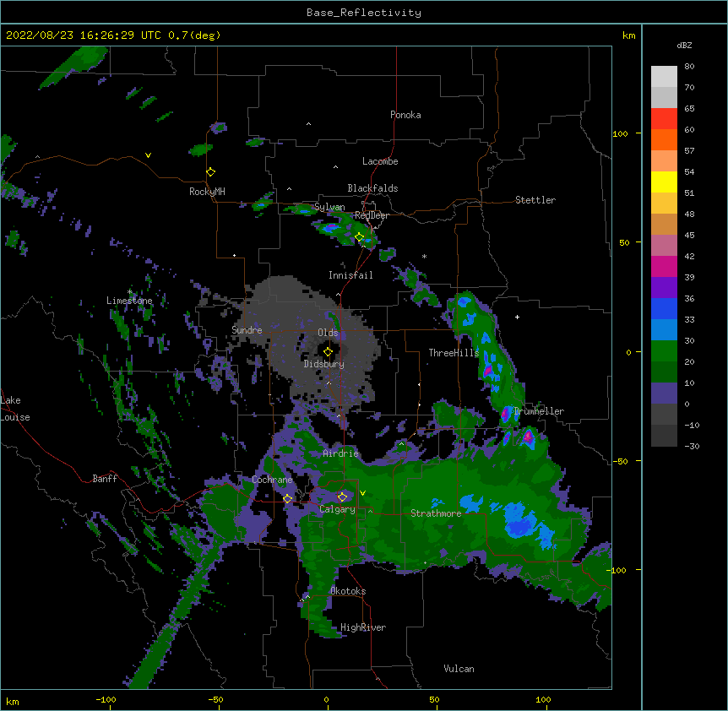Choose the magenta 42-39 dBZ legend swatch
This screenshot has width=728, height=711.
point(664,266)
